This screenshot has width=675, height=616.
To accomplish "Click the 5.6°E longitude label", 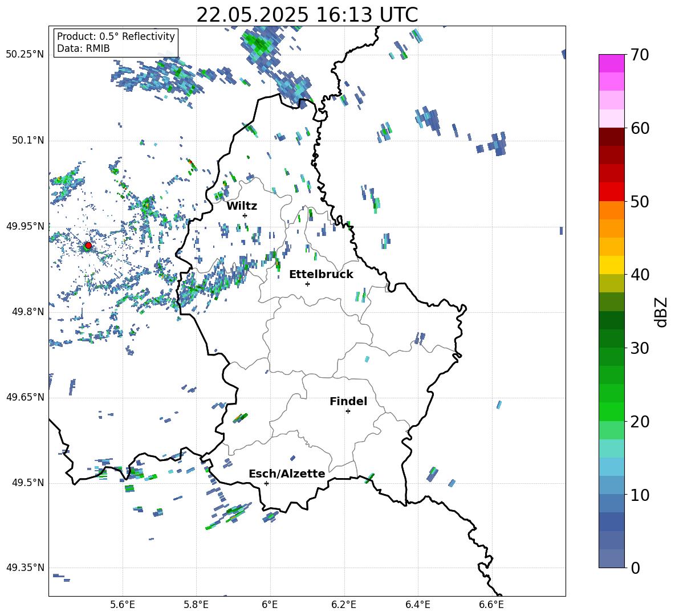I will pyautogui.click(x=123, y=605).
